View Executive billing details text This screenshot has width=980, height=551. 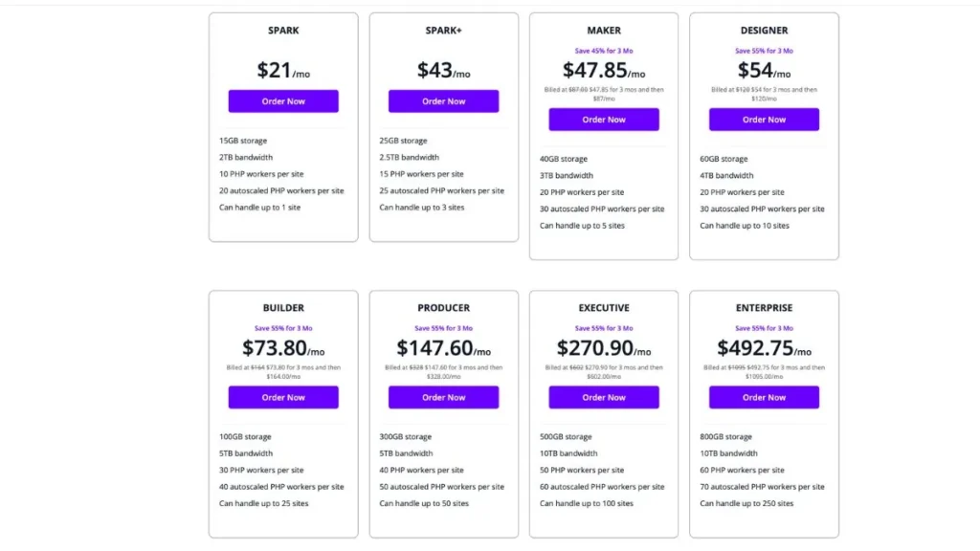click(x=604, y=370)
